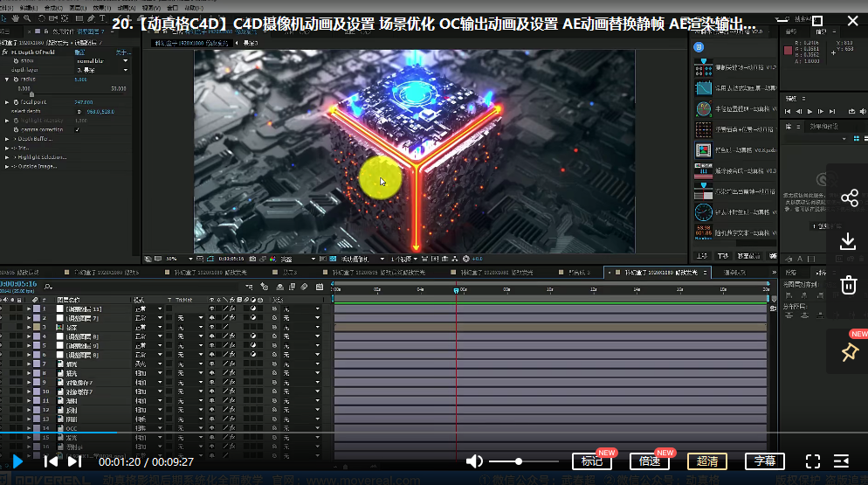Open the viewer magnification 50% dropdown
This screenshot has height=485, width=868.
pos(179,259)
